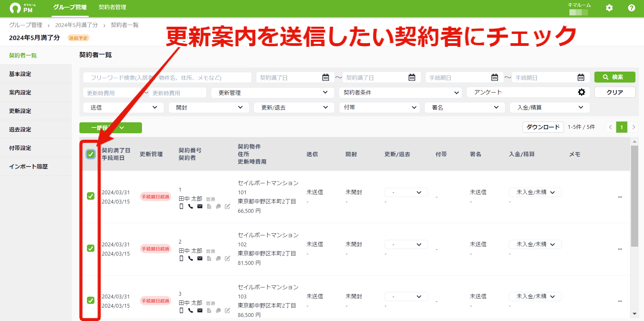The image size is (644, 321).
Task: Open calendar picker of first 契約満了日 field
Action: coord(326,77)
